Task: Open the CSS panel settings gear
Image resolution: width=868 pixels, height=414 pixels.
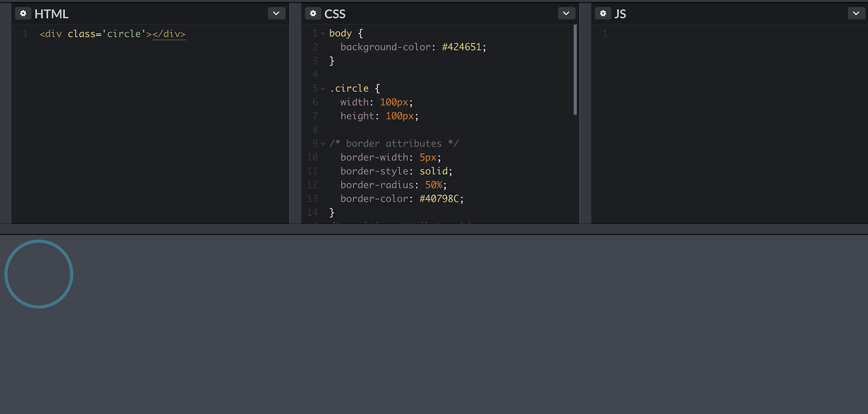Action: [x=313, y=12]
